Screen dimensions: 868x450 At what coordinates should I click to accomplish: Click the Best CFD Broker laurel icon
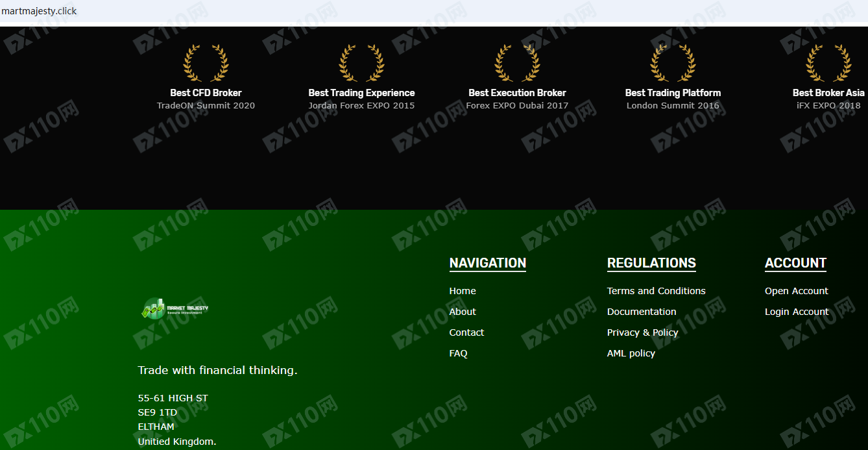click(206, 63)
